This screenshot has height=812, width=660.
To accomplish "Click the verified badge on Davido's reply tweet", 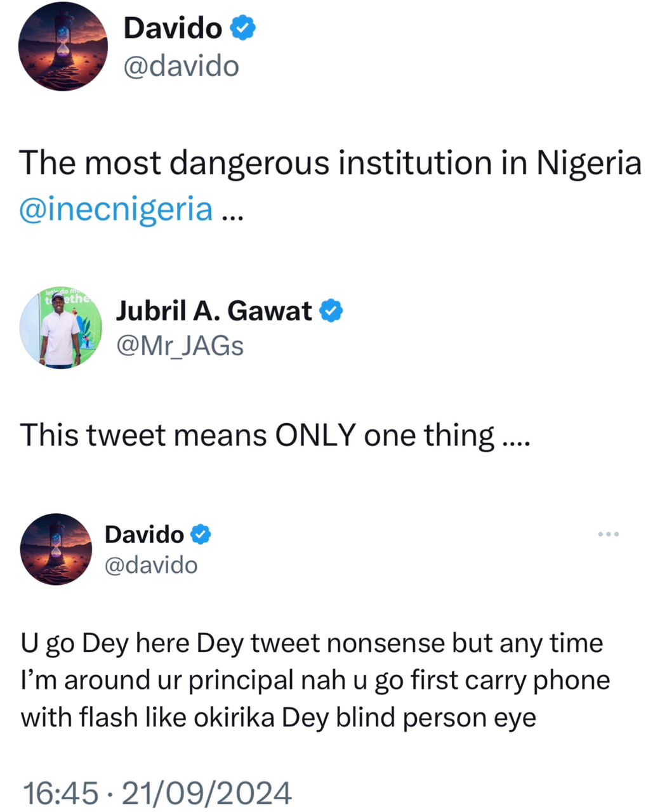I will point(201,534).
